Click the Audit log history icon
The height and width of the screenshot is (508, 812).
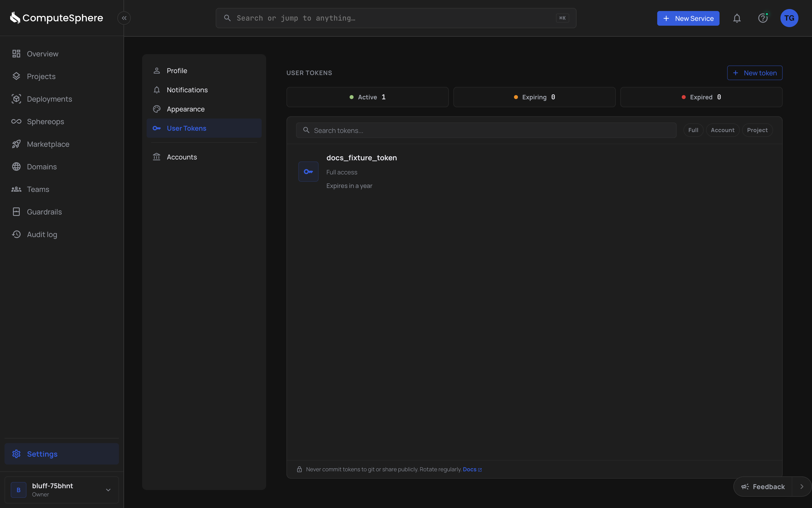(x=16, y=234)
